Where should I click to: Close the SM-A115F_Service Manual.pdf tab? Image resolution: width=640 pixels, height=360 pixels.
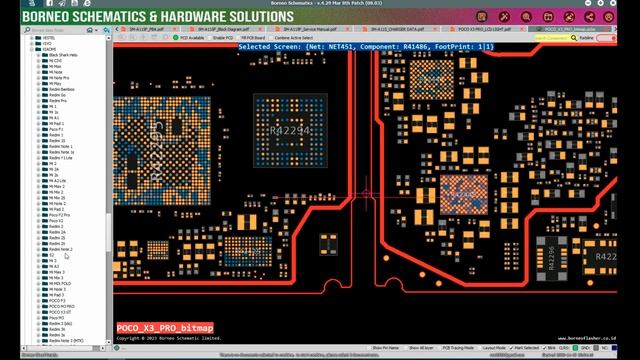(x=348, y=29)
